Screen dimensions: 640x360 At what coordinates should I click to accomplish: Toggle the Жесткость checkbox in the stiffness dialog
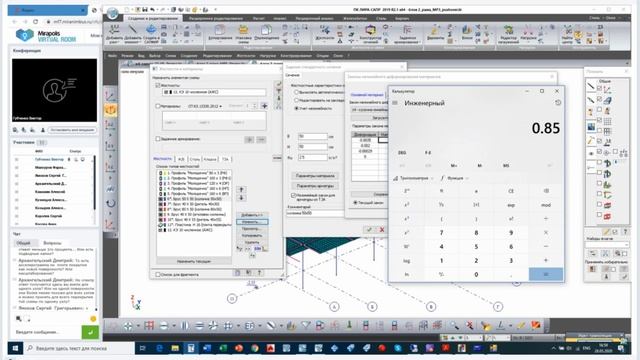(158, 85)
